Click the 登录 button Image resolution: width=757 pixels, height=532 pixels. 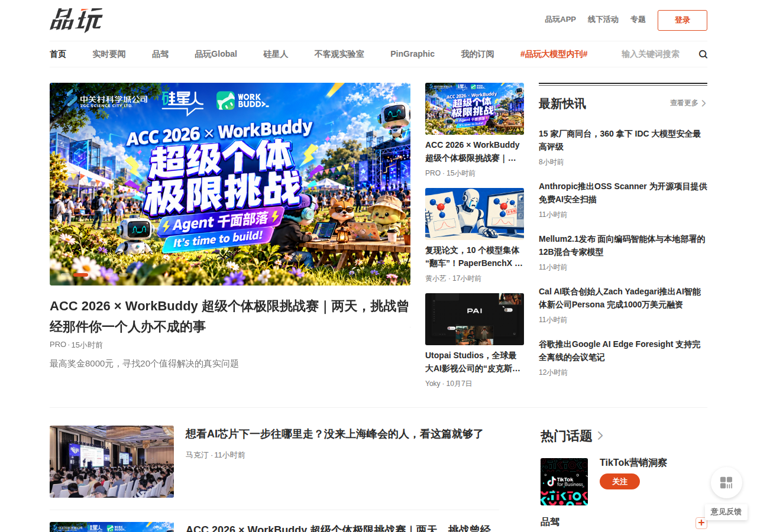coord(682,20)
